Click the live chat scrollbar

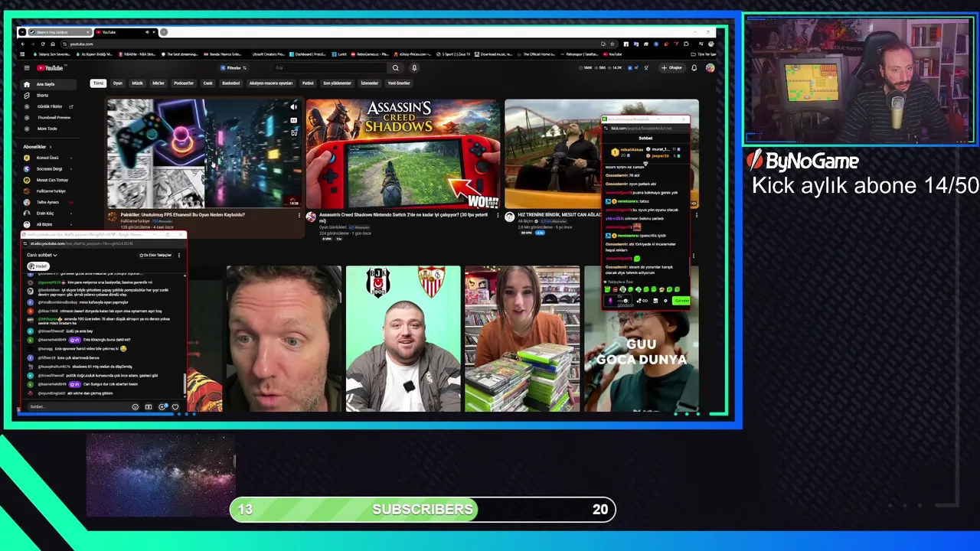(x=185, y=383)
